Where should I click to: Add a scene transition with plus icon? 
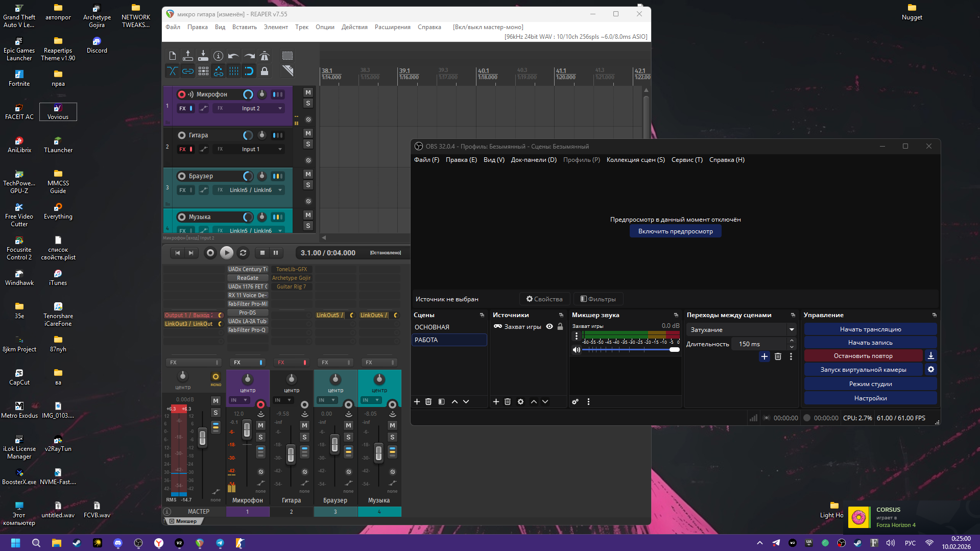[x=764, y=356]
